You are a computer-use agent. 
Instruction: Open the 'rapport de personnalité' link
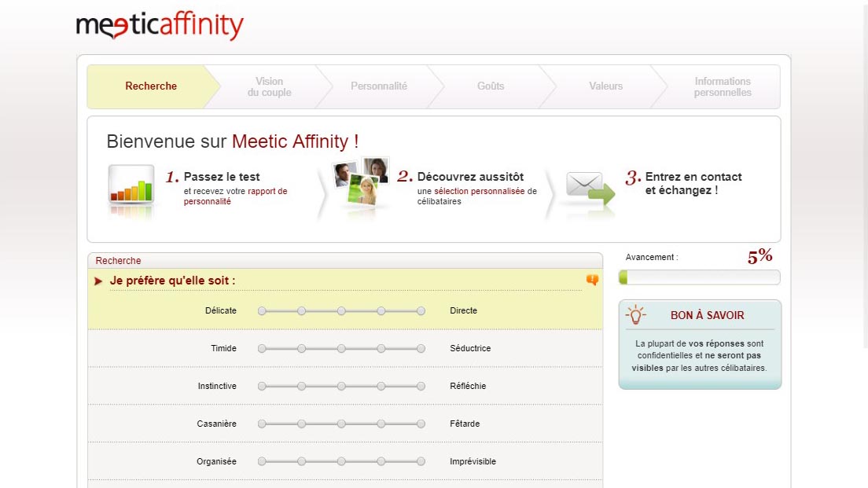pos(235,196)
